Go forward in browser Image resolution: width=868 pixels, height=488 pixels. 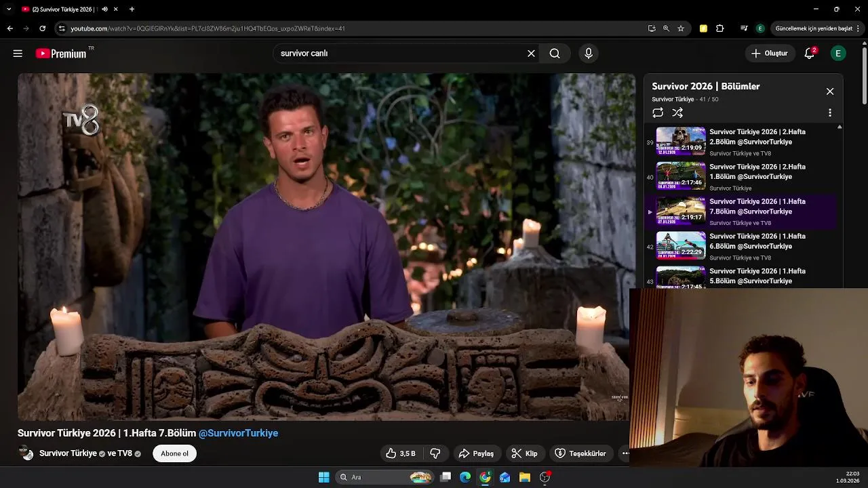26,28
